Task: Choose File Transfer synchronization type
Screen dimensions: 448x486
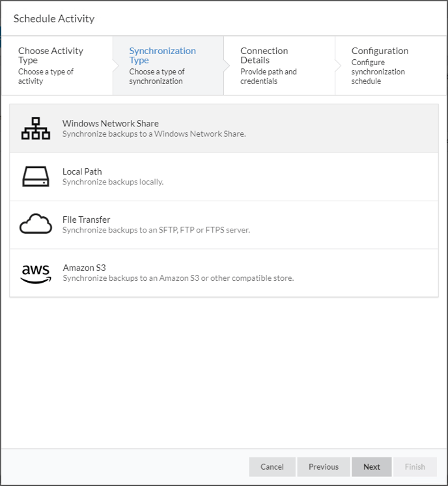Action: click(224, 225)
